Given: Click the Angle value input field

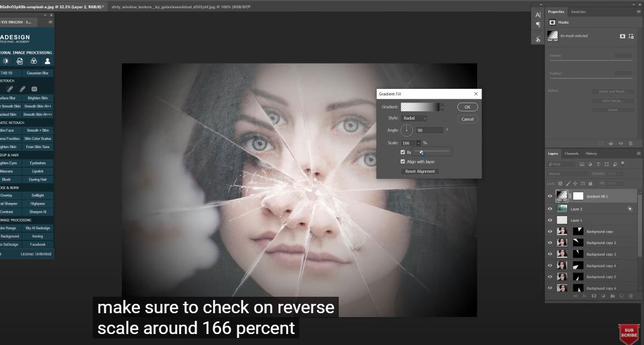Looking at the screenshot, I should [429, 131].
